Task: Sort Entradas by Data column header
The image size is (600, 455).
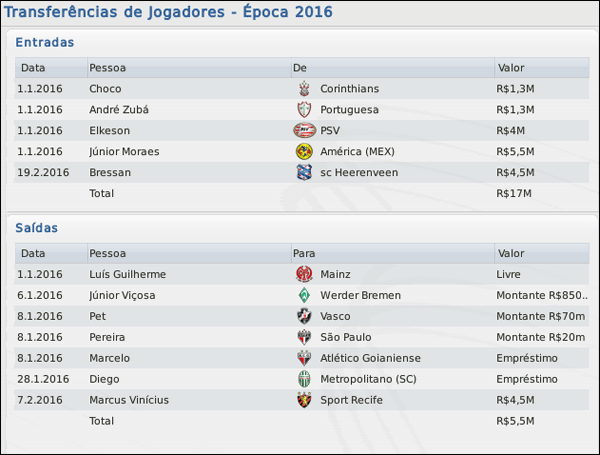Action: (33, 68)
